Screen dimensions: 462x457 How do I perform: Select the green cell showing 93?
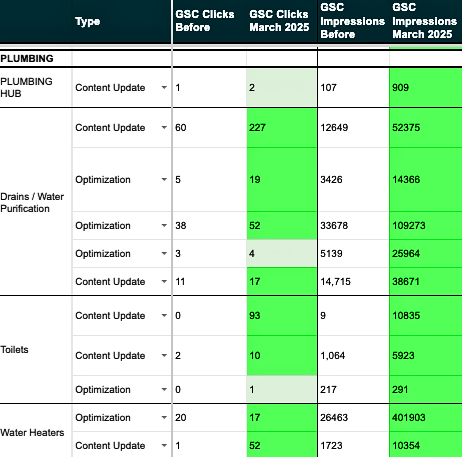[282, 316]
